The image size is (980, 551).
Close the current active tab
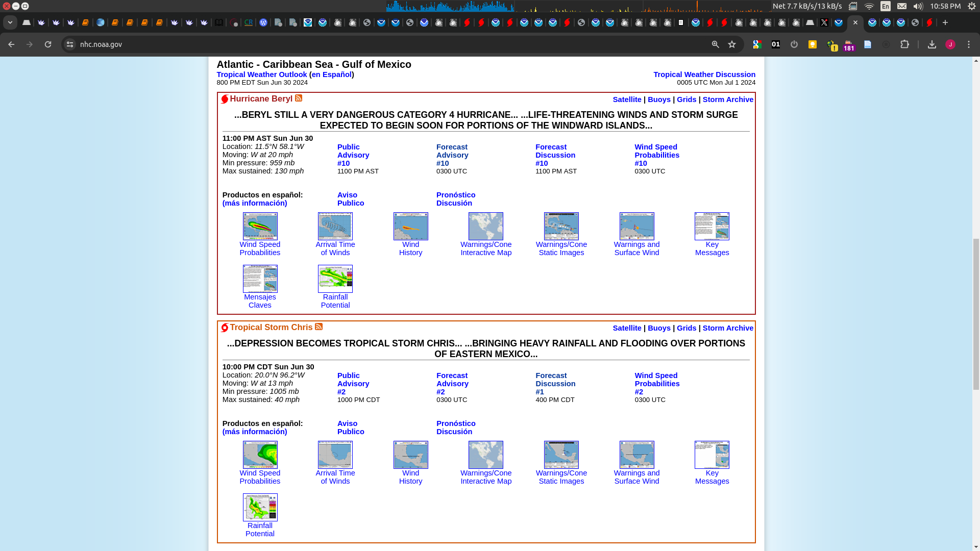tap(855, 22)
